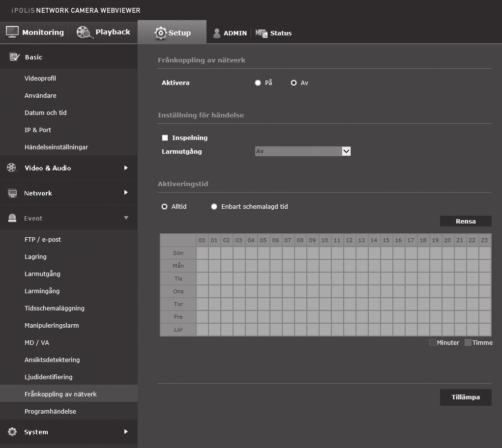
Task: Click the hour 08 column header
Action: [300, 240]
